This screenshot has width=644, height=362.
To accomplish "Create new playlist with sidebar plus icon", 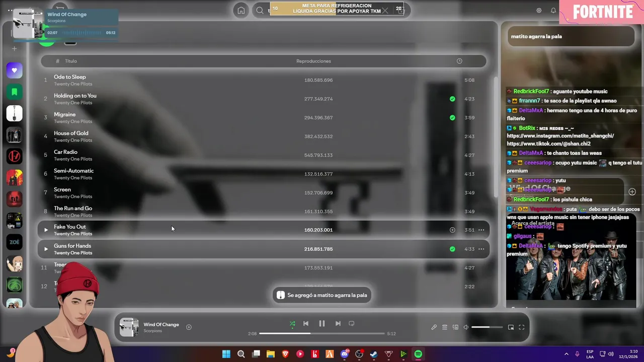I will point(14,49).
